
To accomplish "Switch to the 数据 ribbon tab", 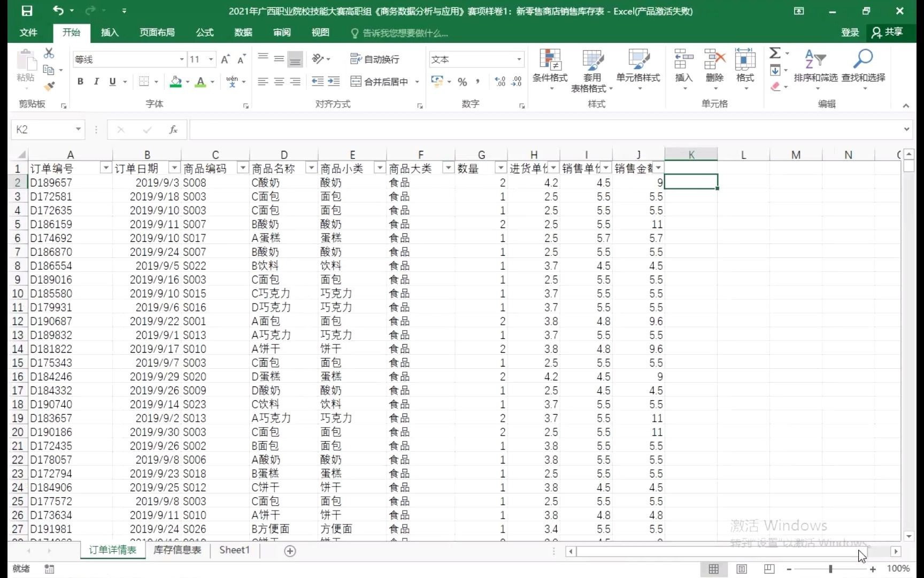I will pyautogui.click(x=243, y=33).
